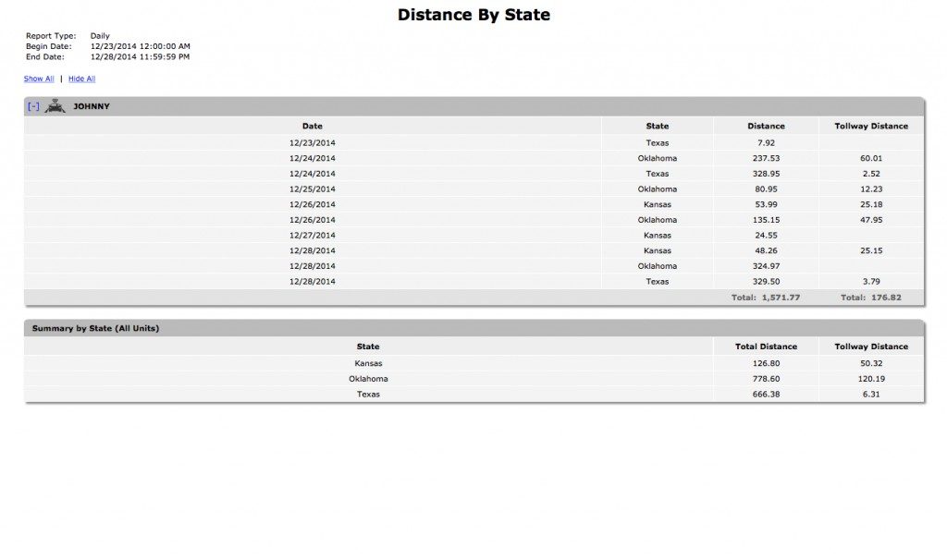The height and width of the screenshot is (560, 947).
Task: Click the vehicle icon next to JOHNNY
Action: 55,106
